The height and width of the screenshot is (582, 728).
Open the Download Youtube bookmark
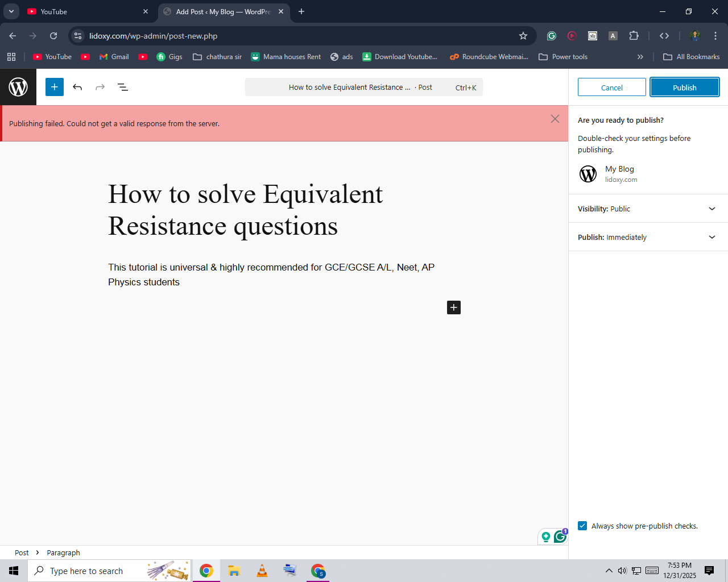tap(400, 57)
